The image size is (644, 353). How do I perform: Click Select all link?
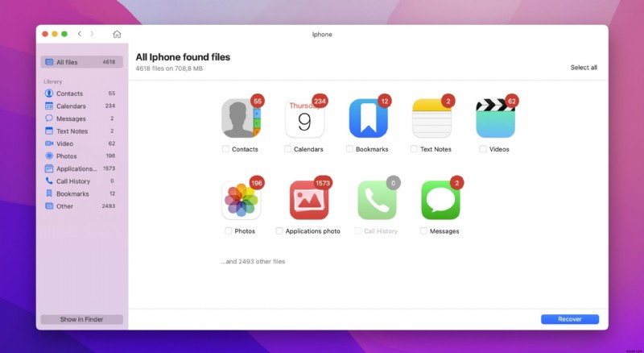[584, 68]
